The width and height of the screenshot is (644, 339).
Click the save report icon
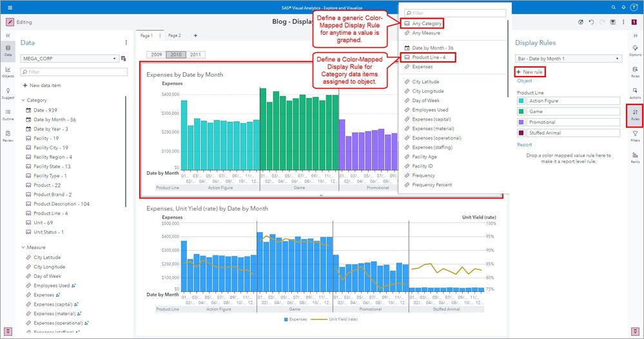tap(613, 22)
